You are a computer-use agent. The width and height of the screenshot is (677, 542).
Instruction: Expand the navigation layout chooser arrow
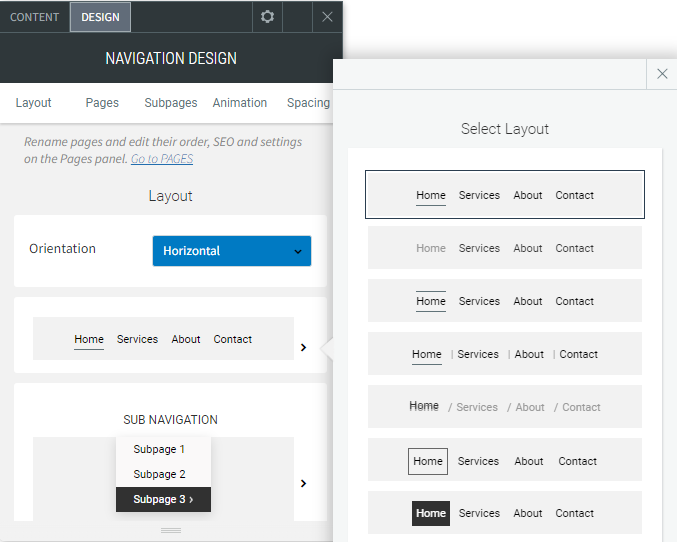[x=304, y=347]
